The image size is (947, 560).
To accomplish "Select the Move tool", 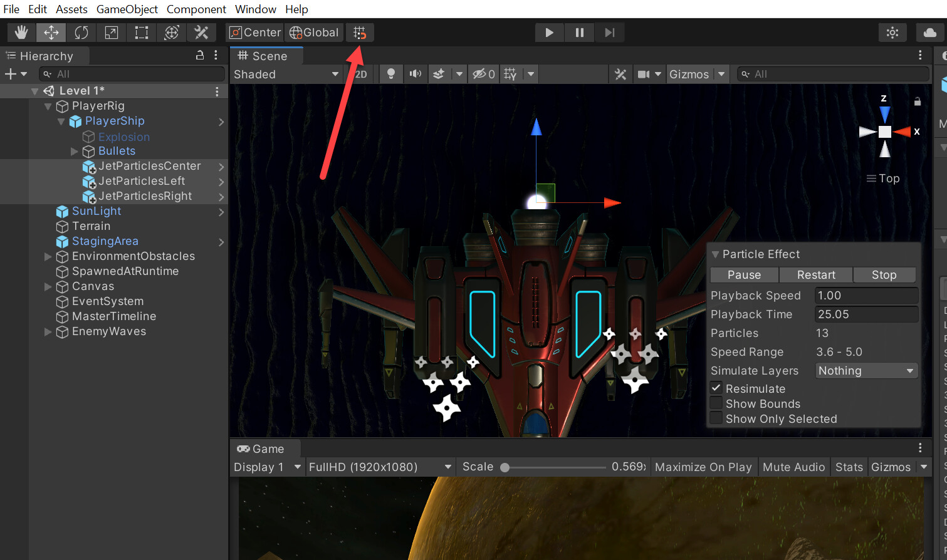I will click(x=51, y=32).
